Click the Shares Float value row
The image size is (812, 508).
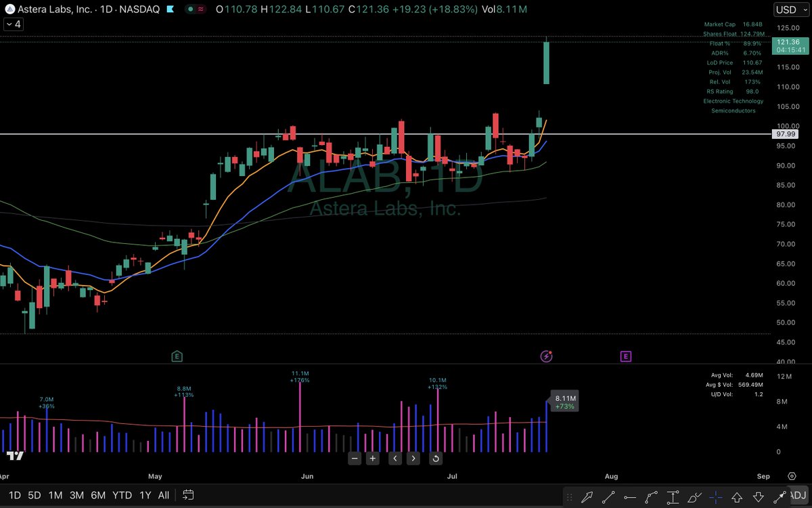tap(734, 34)
